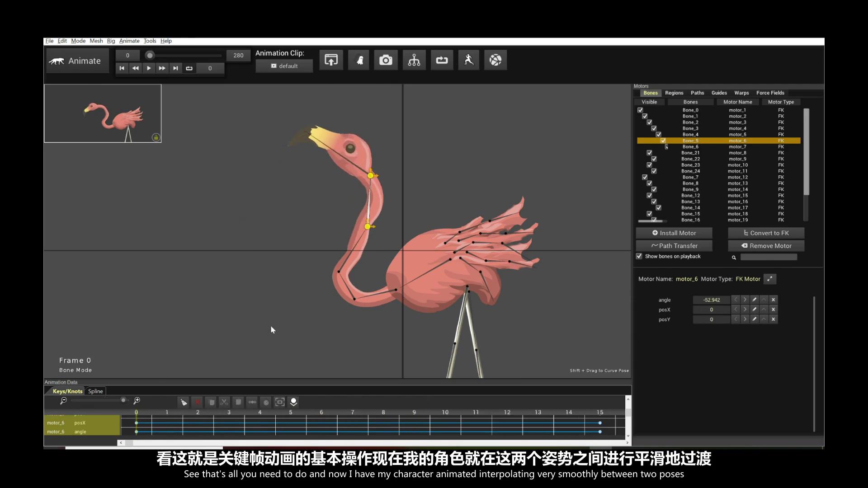Click the lock icon on preview thumbnail
The image size is (868, 488).
tap(156, 137)
